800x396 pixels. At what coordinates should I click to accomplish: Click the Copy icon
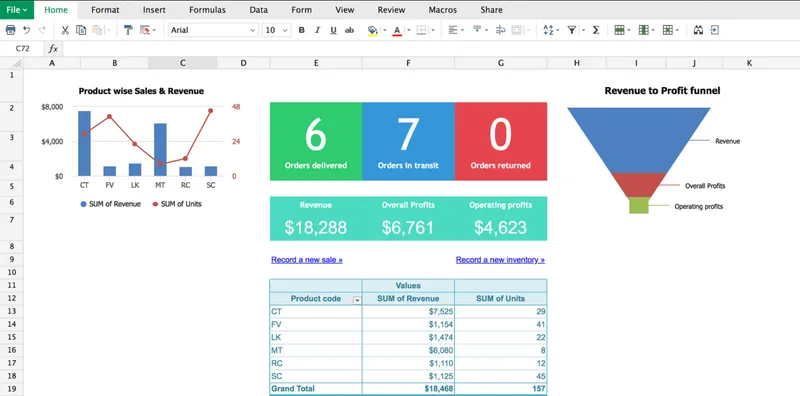tap(81, 30)
